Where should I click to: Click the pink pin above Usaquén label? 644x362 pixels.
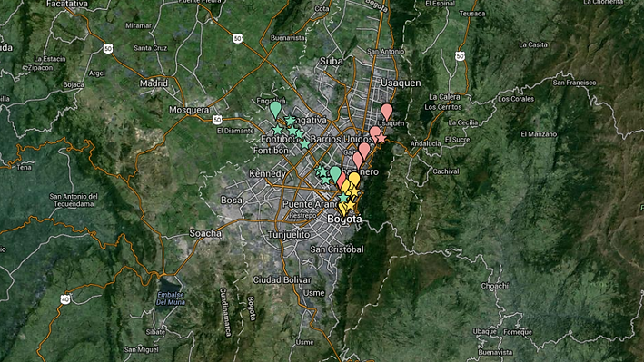point(386,113)
